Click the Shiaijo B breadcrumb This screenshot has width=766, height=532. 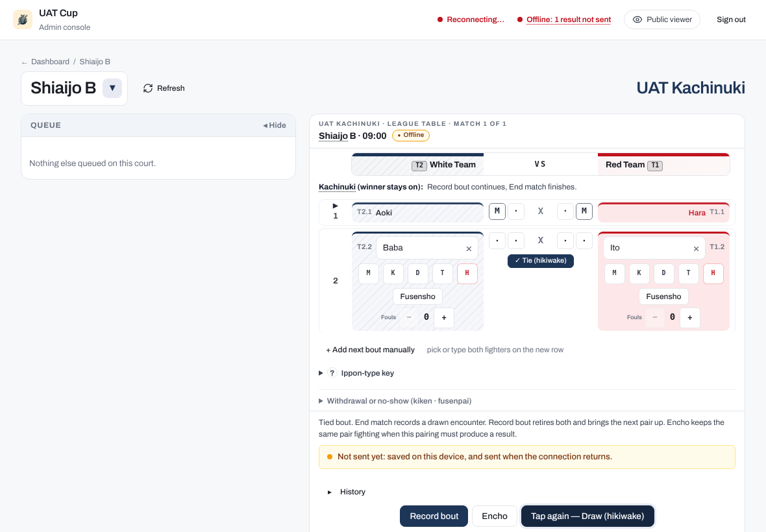pos(95,62)
